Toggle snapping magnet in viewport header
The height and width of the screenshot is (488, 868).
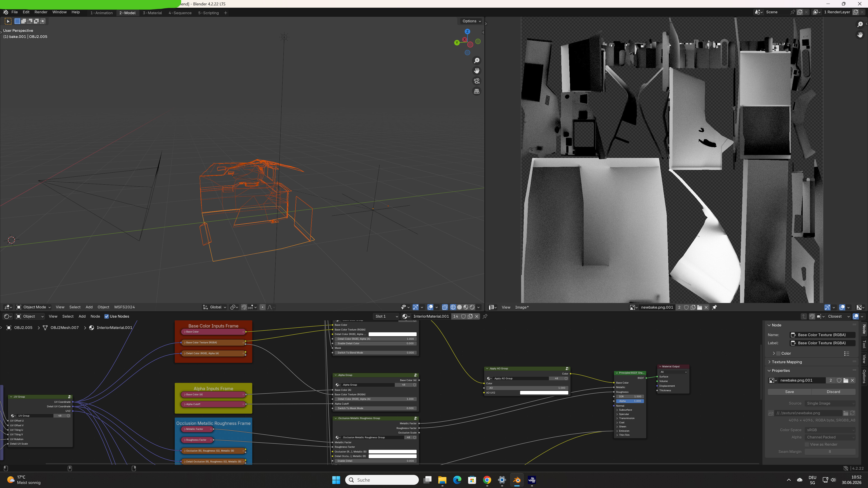coord(244,307)
